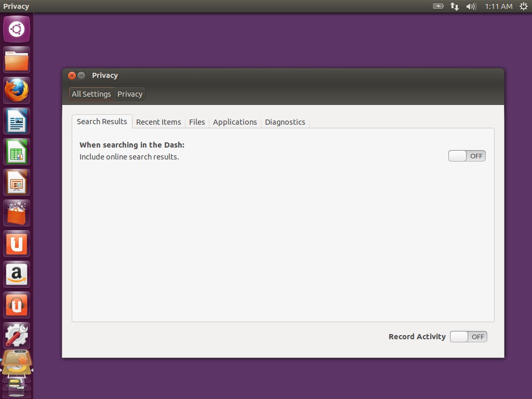This screenshot has height=399, width=532.
Task: Open the Files manager in launcher
Action: 16,60
